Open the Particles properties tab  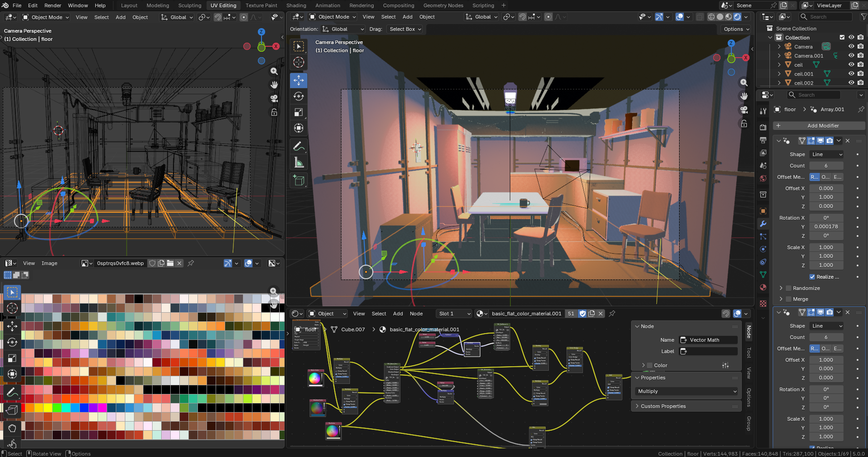click(x=763, y=236)
